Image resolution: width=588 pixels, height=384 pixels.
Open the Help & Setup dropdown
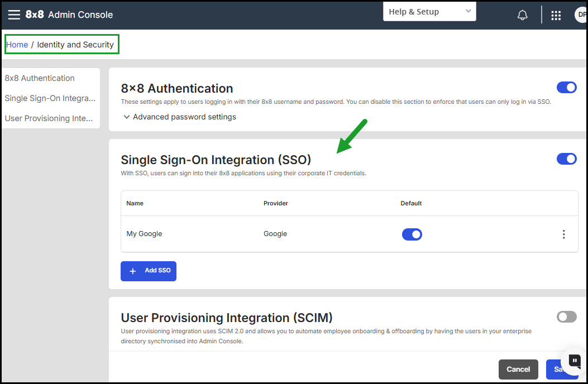(429, 12)
